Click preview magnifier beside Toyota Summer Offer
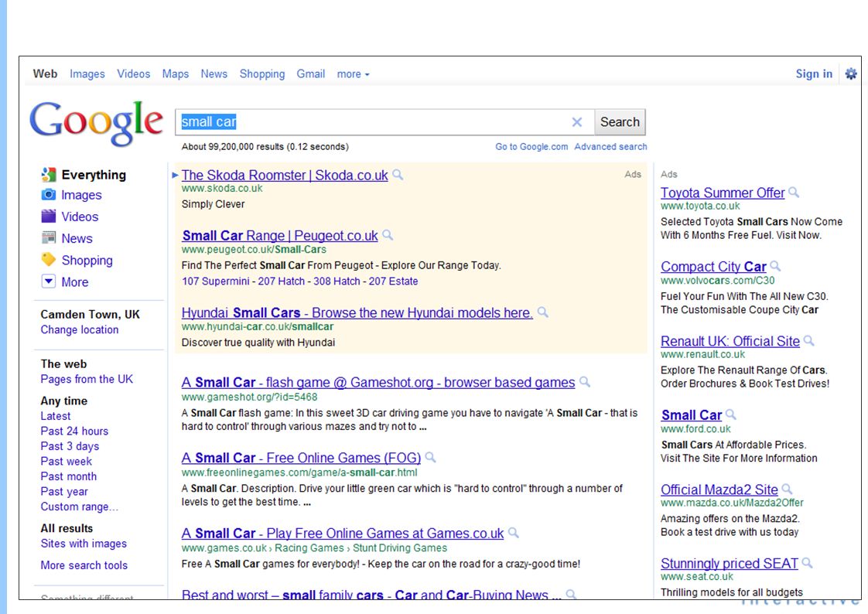The image size is (868, 614). tap(794, 192)
